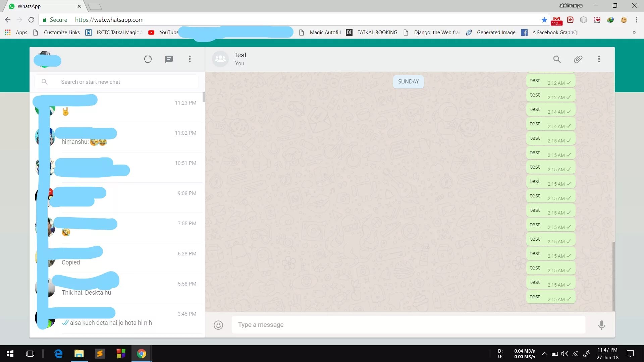Viewport: 644px width, 362px height.
Task: Expand browser bookmarks bar overflow chevron
Action: (x=634, y=32)
